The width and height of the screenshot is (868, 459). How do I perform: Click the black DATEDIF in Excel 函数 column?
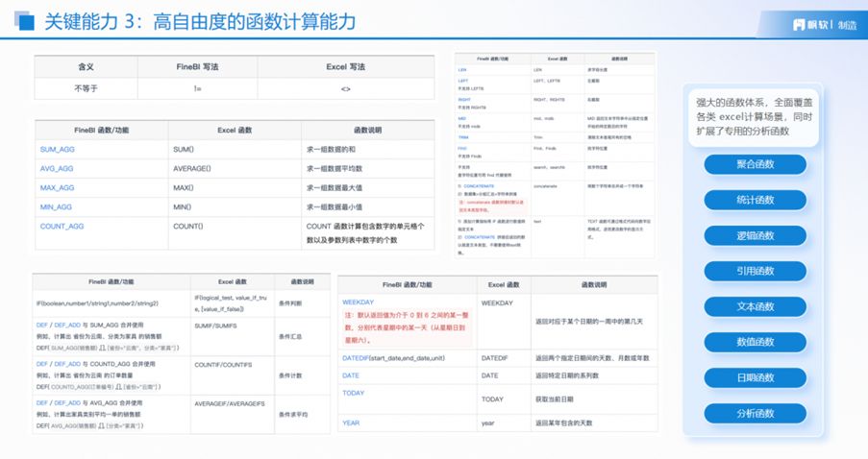494,358
